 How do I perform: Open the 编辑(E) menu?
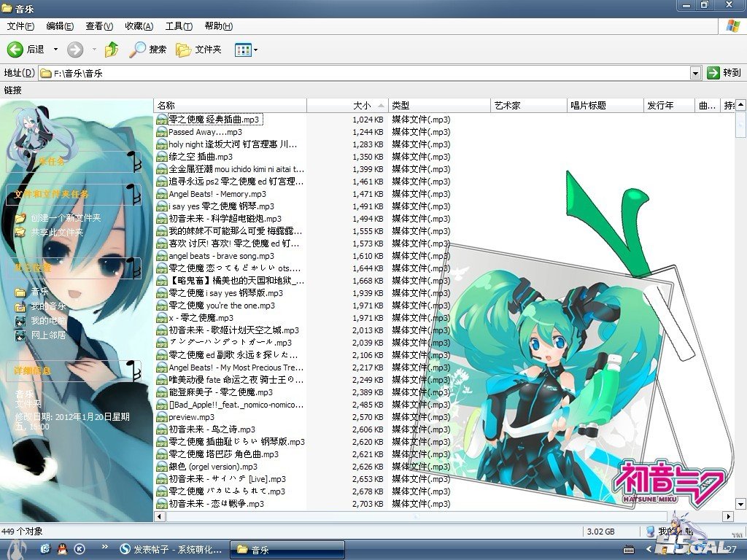click(x=60, y=26)
